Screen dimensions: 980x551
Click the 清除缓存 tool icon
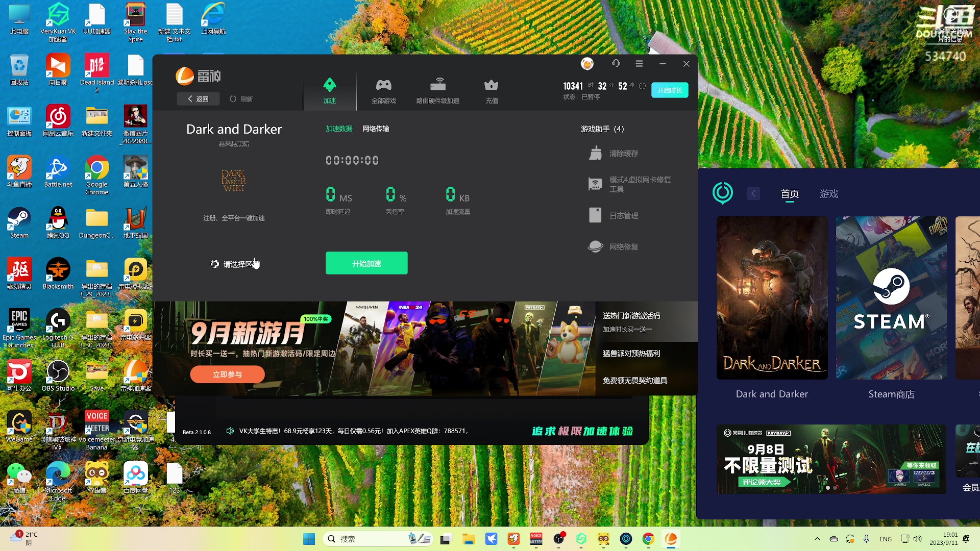coord(595,153)
